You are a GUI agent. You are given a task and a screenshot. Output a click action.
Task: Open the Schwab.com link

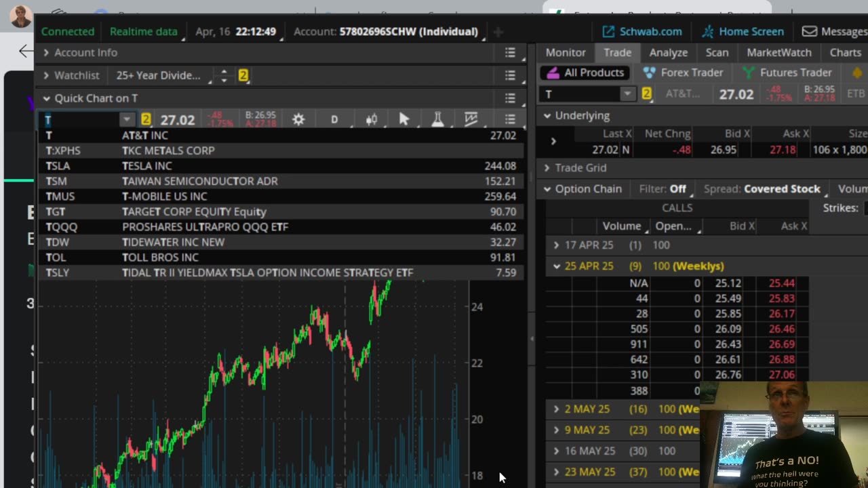click(x=642, y=31)
